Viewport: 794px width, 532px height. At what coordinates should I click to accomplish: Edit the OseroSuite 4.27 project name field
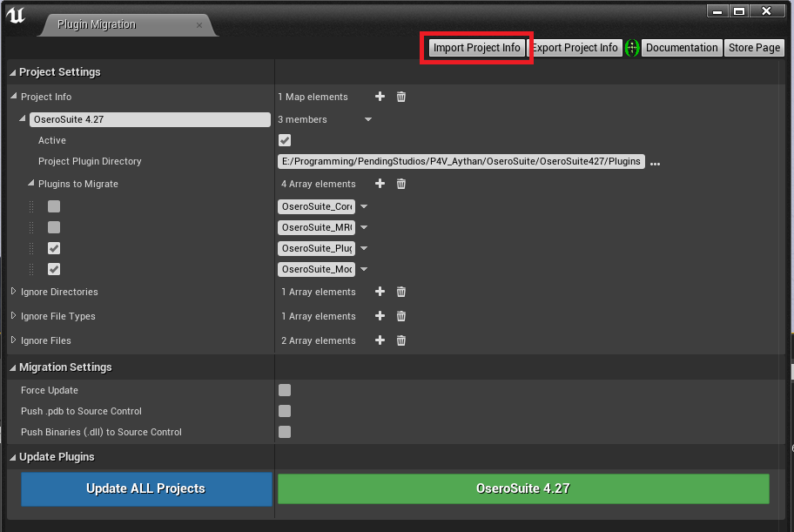pos(150,119)
